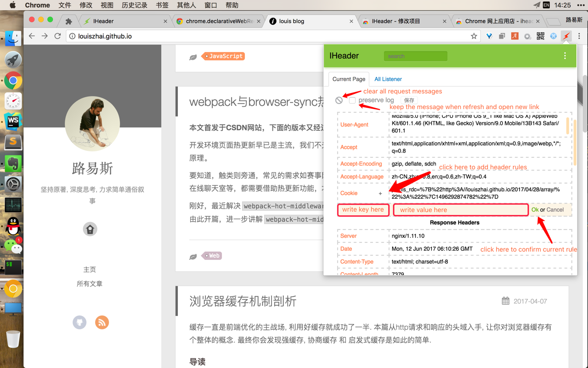Click the overlapping-squares extension icon

coord(502,36)
